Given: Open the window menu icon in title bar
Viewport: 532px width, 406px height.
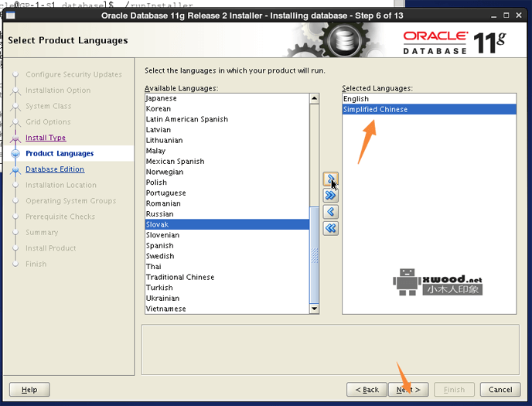Looking at the screenshot, I should 10,15.
